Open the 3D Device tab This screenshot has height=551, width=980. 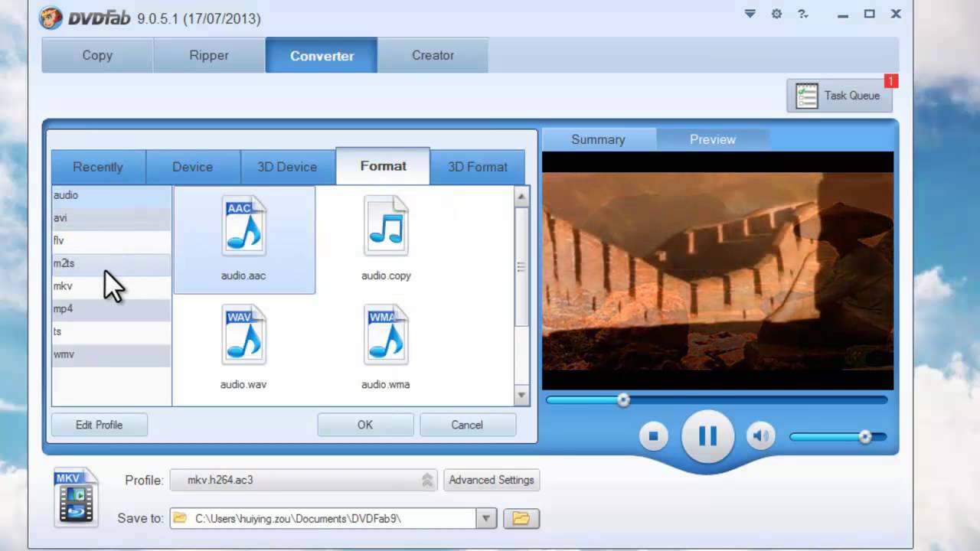coord(287,167)
